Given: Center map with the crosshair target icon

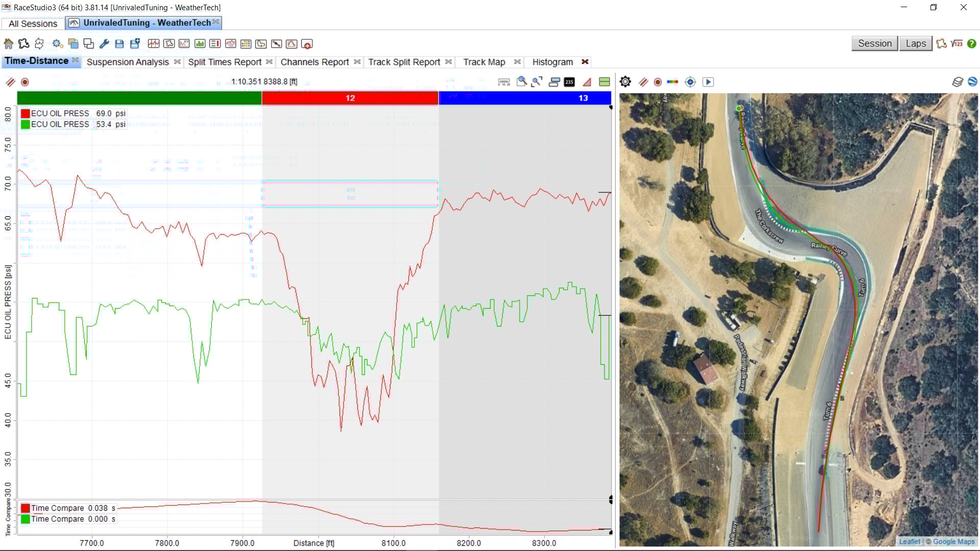Looking at the screenshot, I should click(690, 82).
